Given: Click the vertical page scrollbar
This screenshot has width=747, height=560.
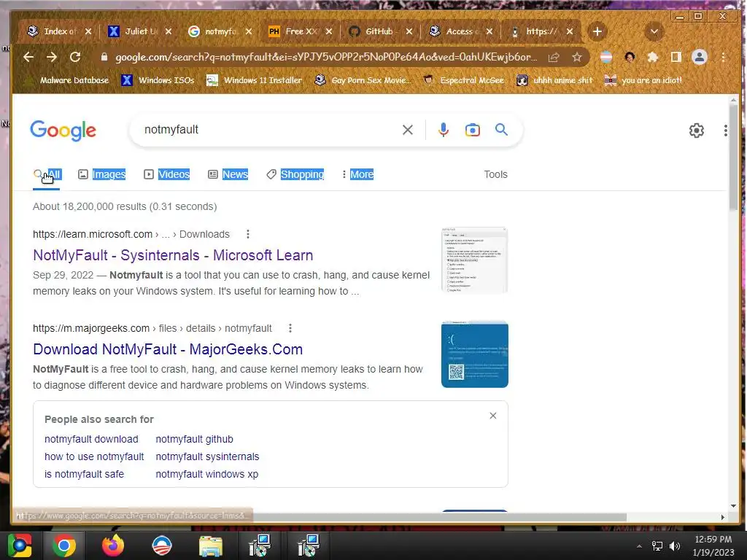Looking at the screenshot, I should pos(733,157).
